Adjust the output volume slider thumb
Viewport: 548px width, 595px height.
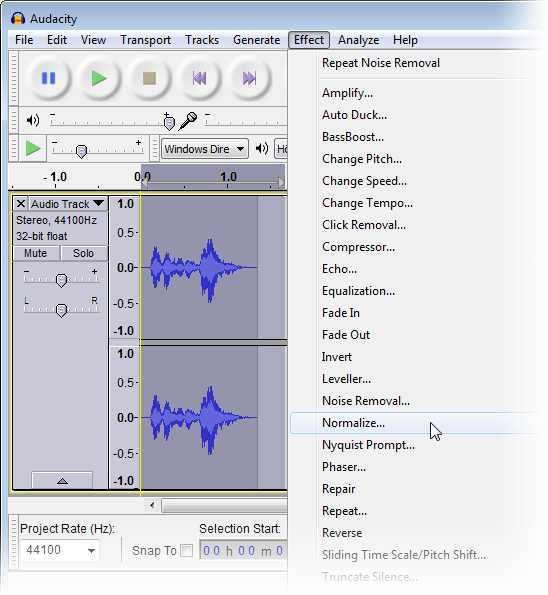pyautogui.click(x=169, y=123)
